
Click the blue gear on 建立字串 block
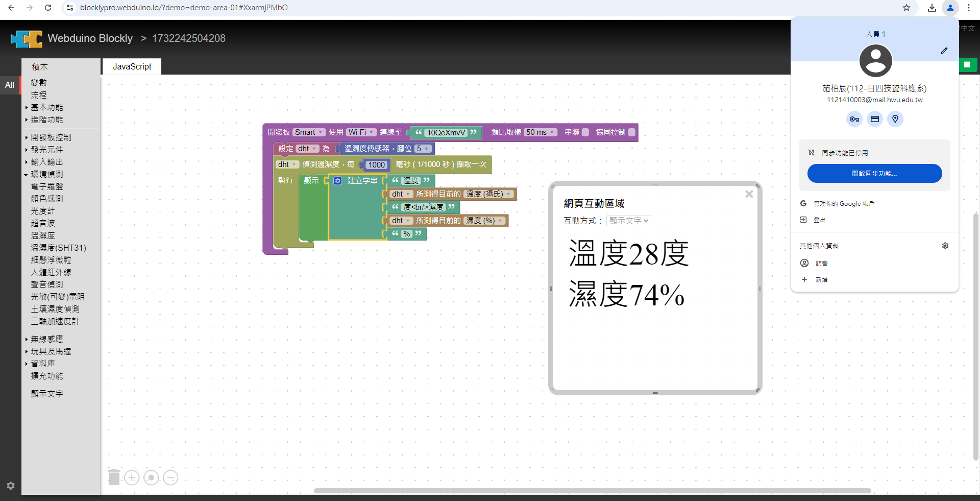coord(338,181)
